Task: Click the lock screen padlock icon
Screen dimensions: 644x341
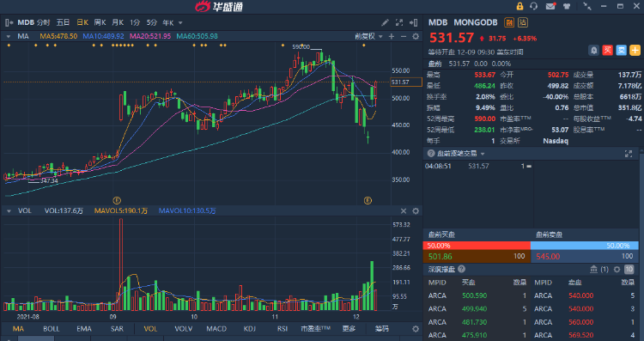Action: [519, 6]
